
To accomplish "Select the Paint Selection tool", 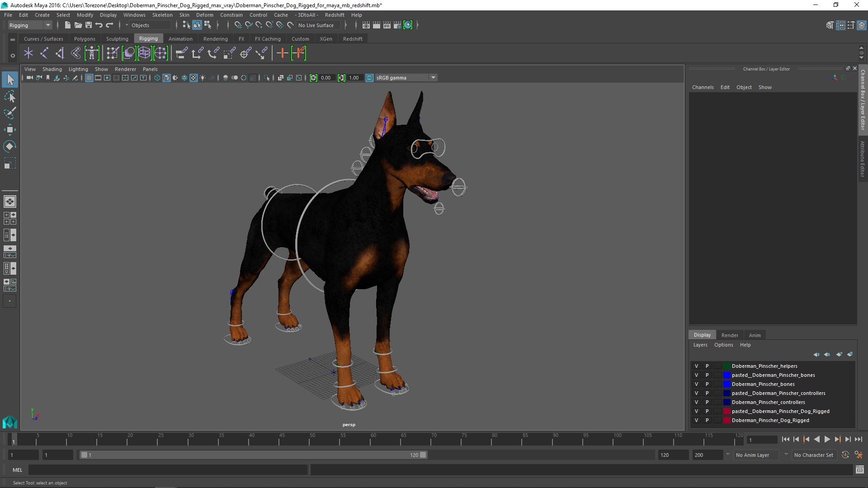I will [10, 113].
